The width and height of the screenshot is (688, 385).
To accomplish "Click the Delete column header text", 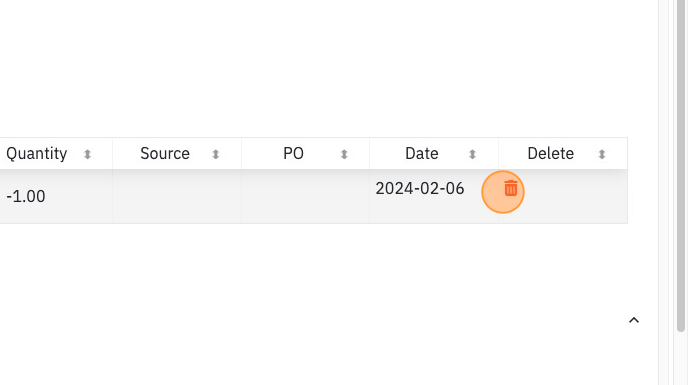I will pyautogui.click(x=550, y=154).
